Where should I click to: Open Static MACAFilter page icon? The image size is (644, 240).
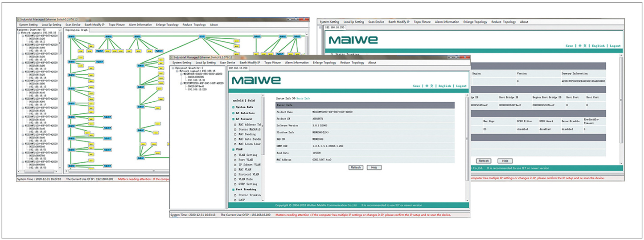click(x=235, y=130)
